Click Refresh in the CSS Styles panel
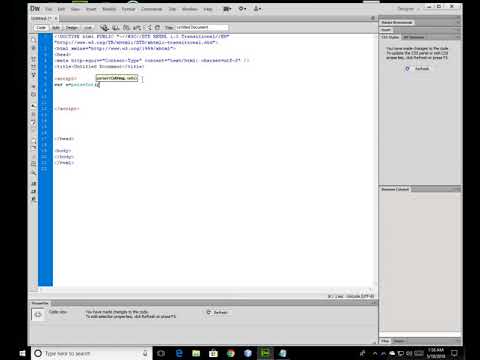The width and height of the screenshot is (480, 360). 418,69
